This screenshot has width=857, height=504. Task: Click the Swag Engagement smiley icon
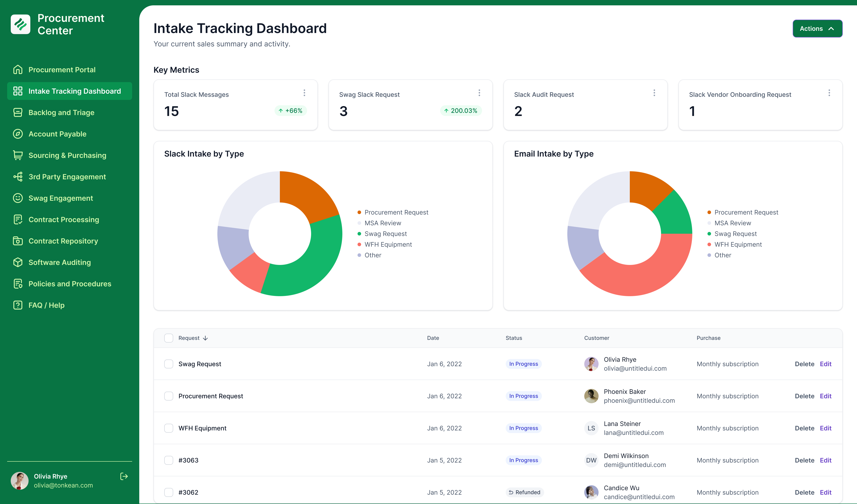point(18,198)
